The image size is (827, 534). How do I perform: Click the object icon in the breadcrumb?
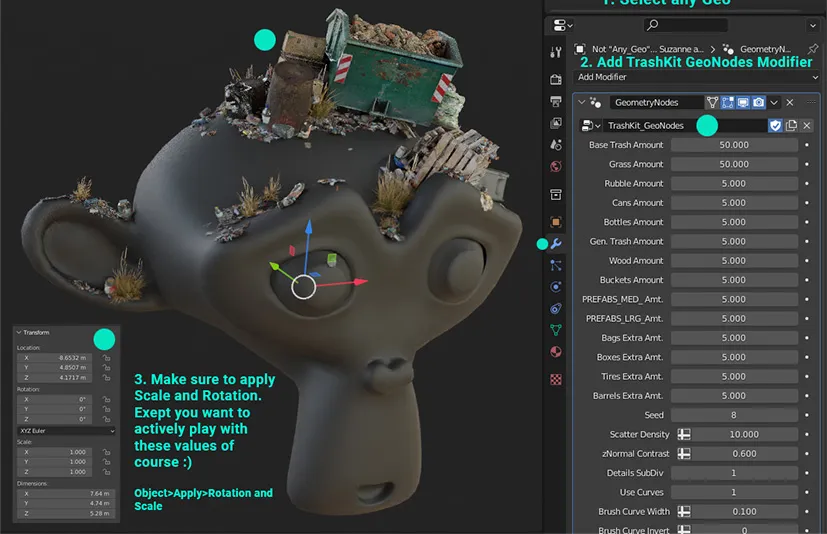click(580, 49)
